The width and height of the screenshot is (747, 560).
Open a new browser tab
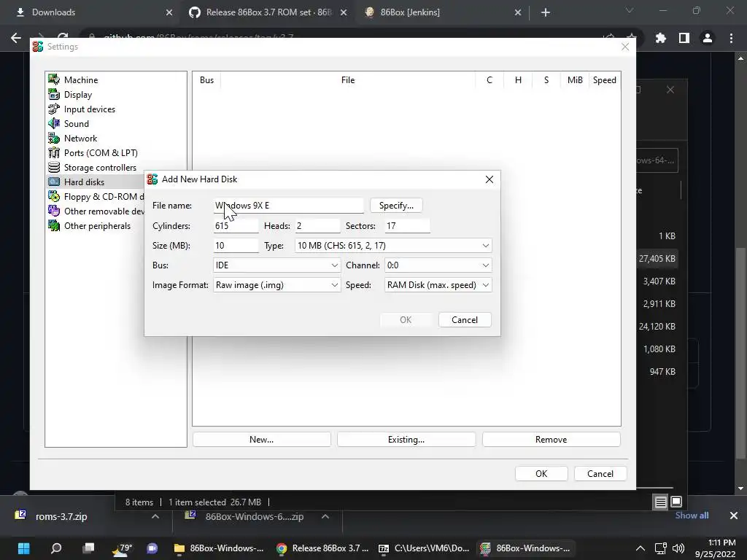(x=546, y=12)
